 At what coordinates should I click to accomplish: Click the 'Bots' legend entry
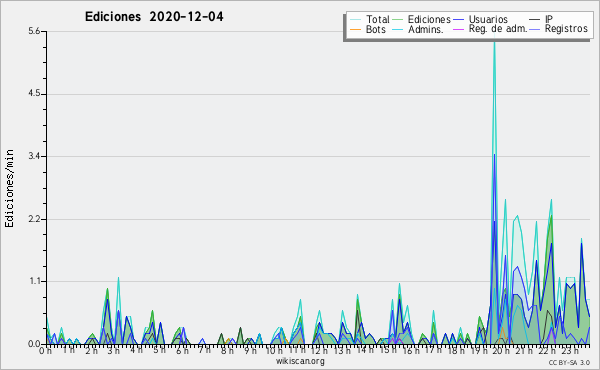(x=376, y=29)
